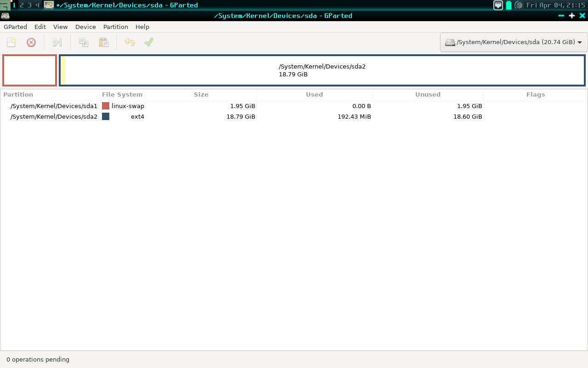Screen dimensions: 588x368
Task: Click the Copy partition toolbar icon
Action: [x=84, y=42]
